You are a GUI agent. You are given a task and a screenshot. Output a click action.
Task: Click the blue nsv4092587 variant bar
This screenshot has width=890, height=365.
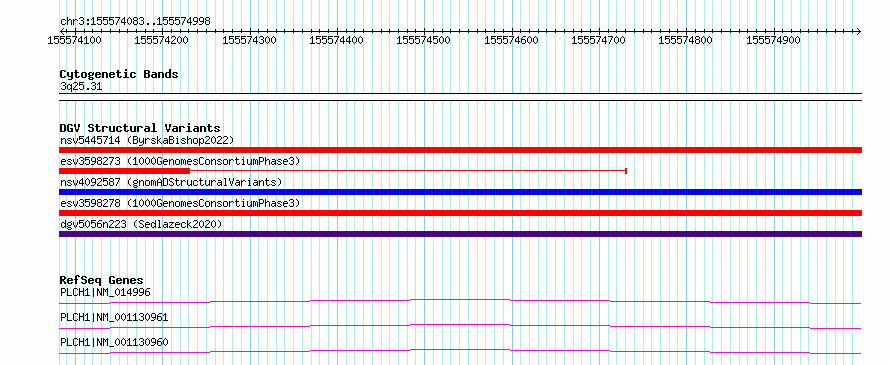click(x=460, y=192)
